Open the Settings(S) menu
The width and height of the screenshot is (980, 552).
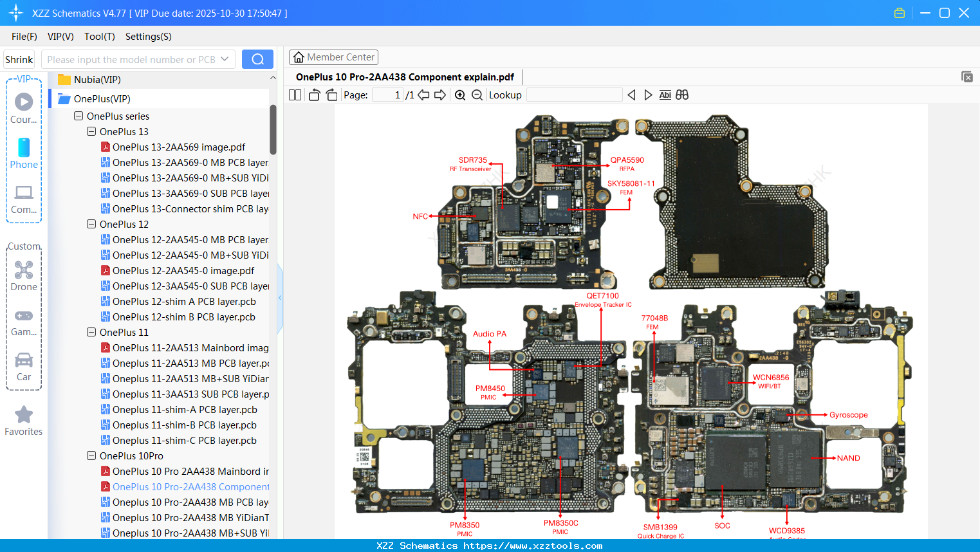click(148, 37)
